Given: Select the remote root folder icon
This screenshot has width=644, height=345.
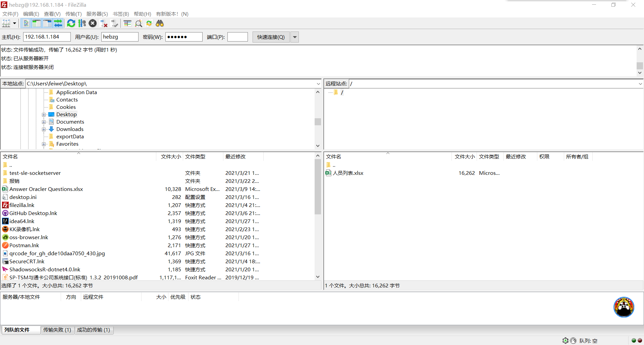Looking at the screenshot, I should (336, 92).
